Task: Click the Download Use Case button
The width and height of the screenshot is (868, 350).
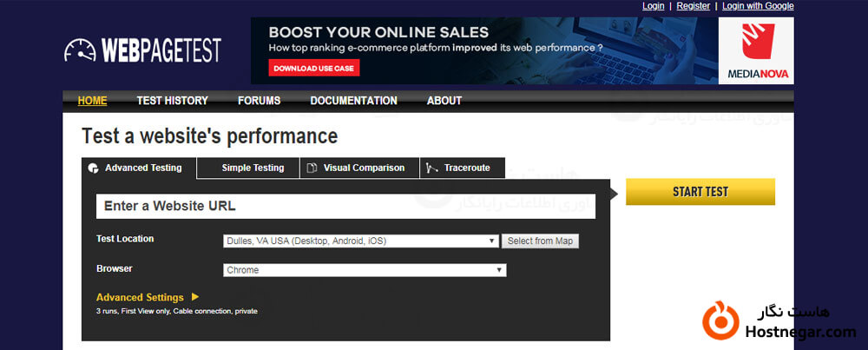Action: coord(313,68)
